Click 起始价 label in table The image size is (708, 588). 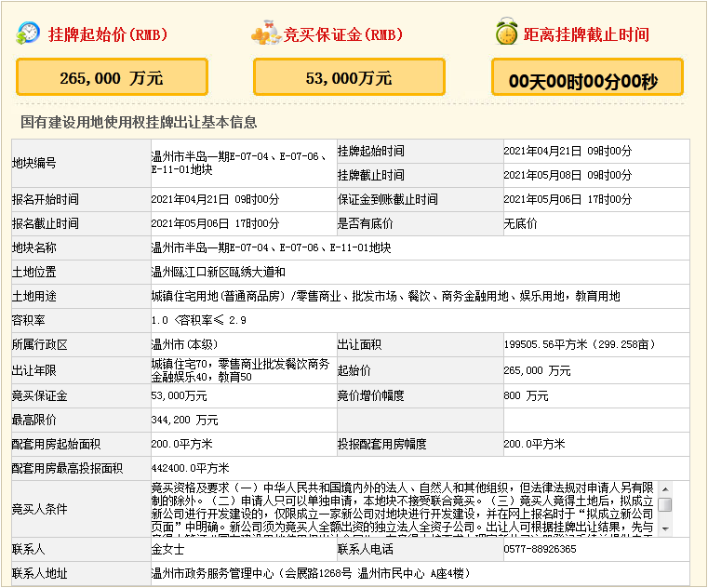[354, 370]
